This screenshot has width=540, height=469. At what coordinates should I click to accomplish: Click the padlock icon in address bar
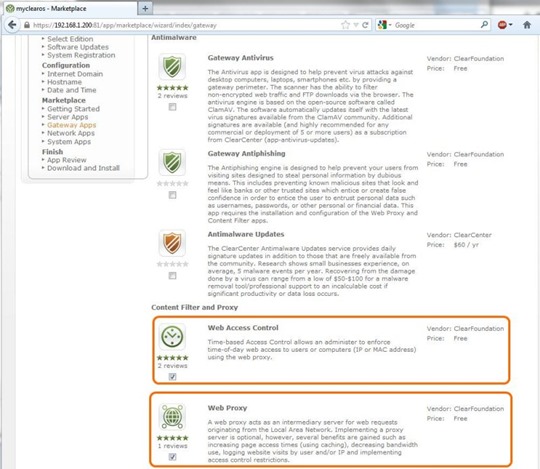click(27, 25)
